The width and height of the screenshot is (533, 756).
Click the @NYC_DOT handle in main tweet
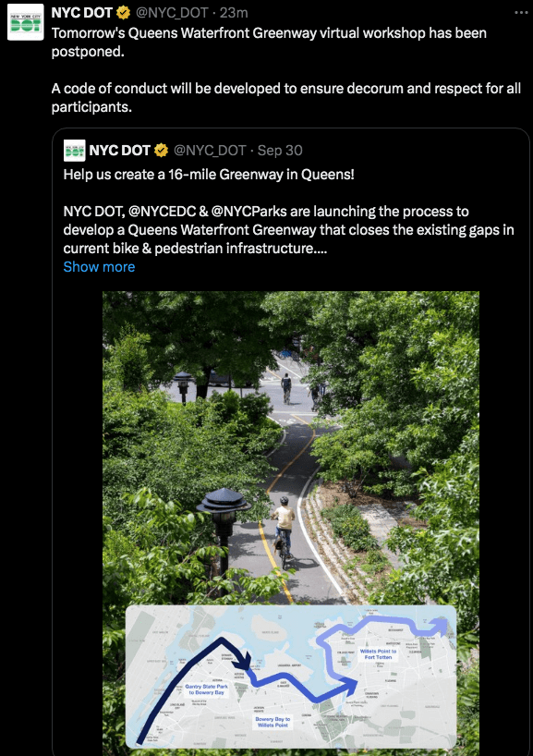pyautogui.click(x=172, y=13)
